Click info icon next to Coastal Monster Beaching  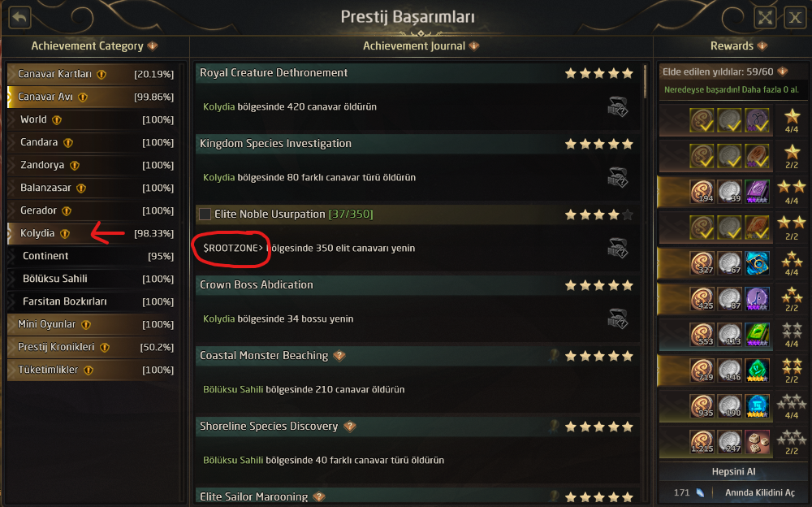(x=339, y=356)
